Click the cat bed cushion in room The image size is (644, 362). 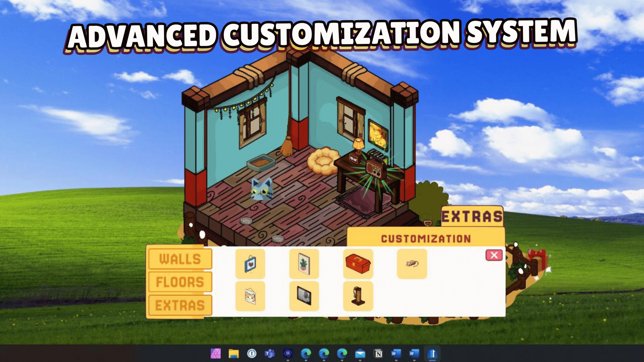(x=322, y=161)
